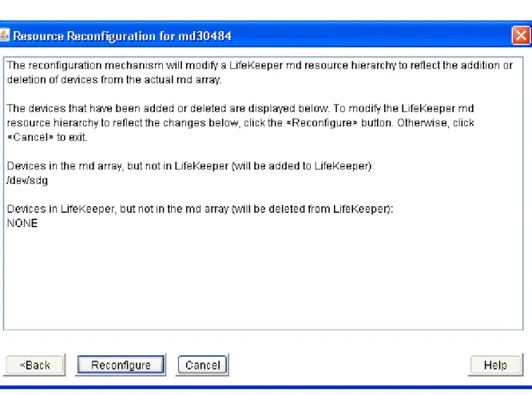The image size is (532, 395).
Task: Close the Resource Reconfiguration dialog
Action: (521, 35)
